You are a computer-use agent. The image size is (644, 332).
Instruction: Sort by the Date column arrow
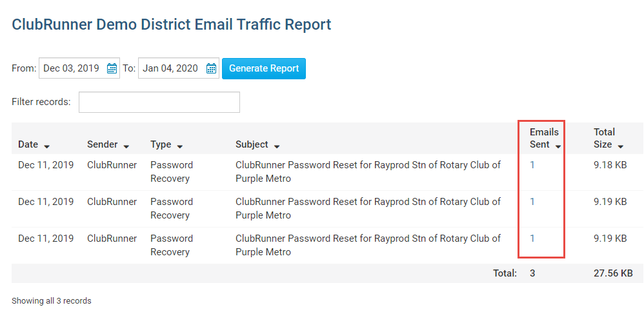pyautogui.click(x=47, y=146)
